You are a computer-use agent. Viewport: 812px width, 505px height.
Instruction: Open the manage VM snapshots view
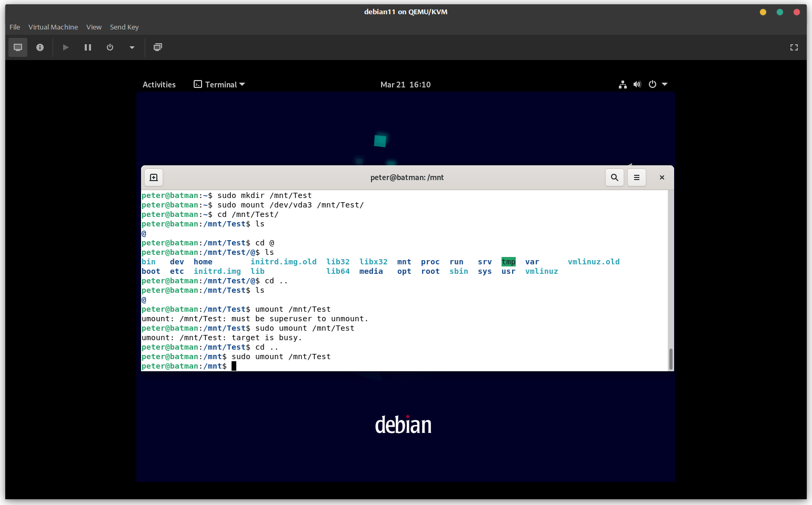(157, 47)
